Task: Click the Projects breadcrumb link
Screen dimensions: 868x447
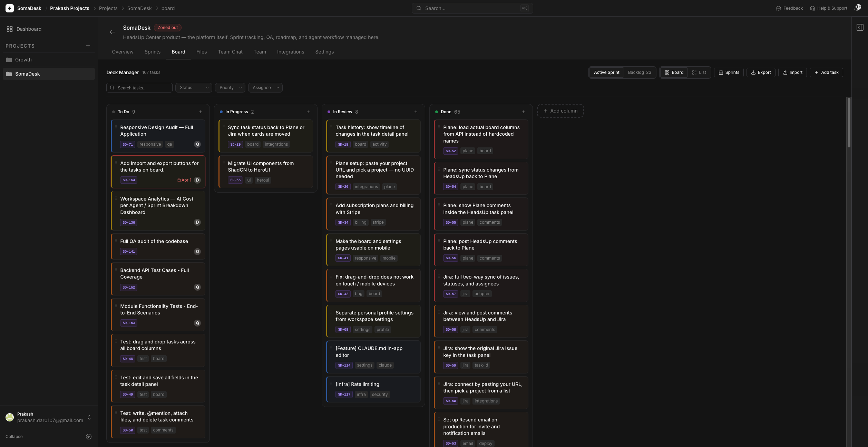Action: (x=108, y=8)
